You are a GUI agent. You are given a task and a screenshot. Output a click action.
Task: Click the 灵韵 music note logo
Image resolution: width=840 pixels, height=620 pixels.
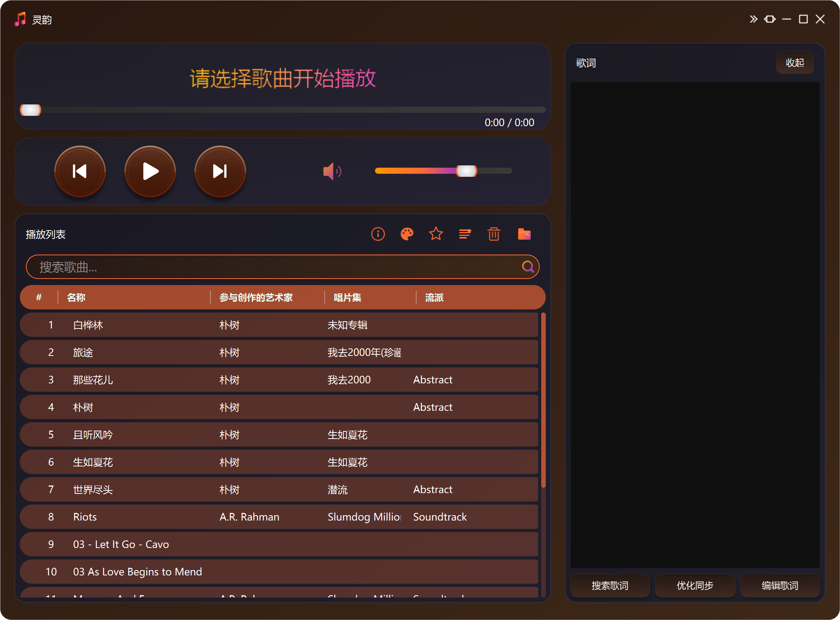(x=19, y=19)
